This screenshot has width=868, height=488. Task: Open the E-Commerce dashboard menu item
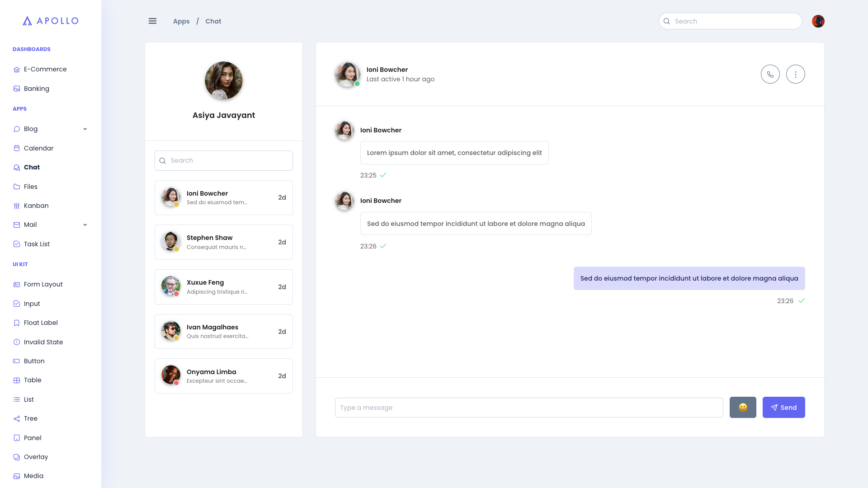point(45,69)
